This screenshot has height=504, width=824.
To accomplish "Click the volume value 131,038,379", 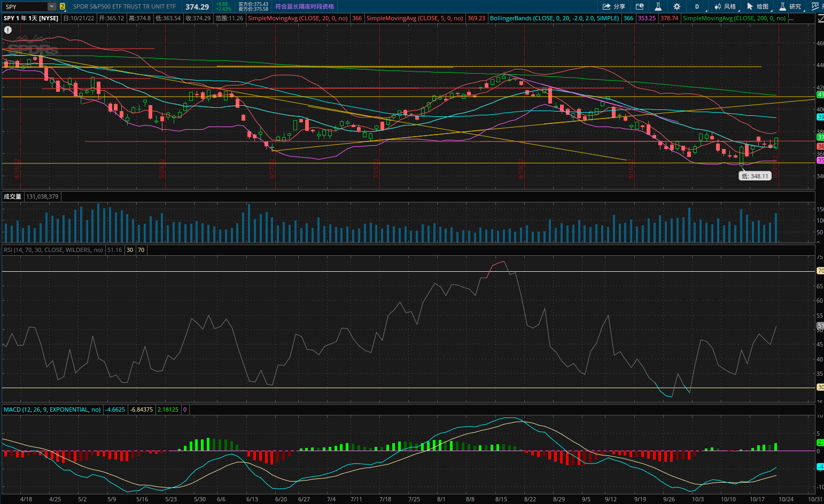I will click(x=42, y=196).
